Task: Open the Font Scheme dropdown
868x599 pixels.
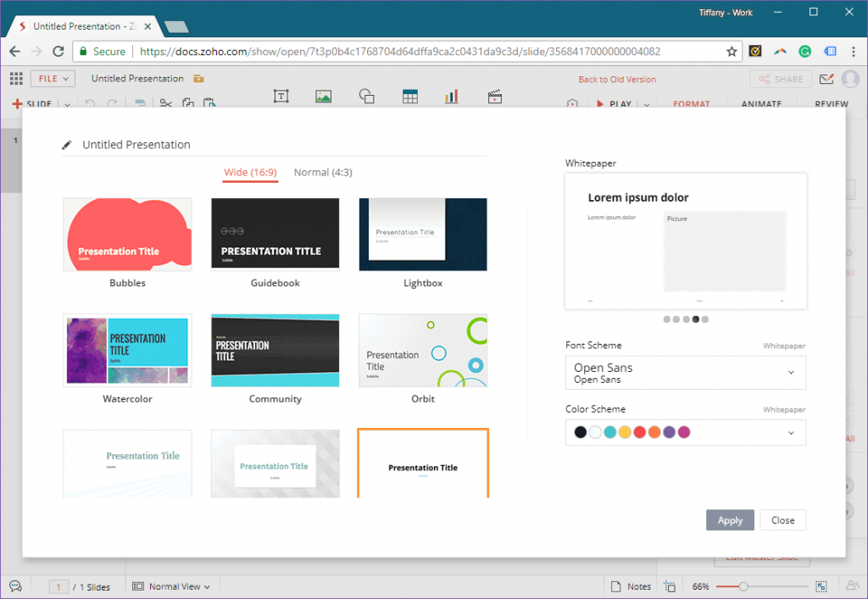Action: [x=685, y=373]
